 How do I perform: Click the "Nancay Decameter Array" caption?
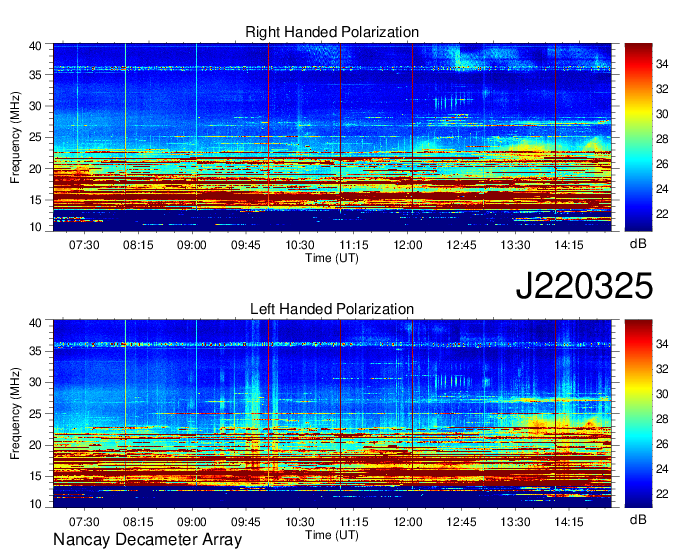pyautogui.click(x=147, y=540)
